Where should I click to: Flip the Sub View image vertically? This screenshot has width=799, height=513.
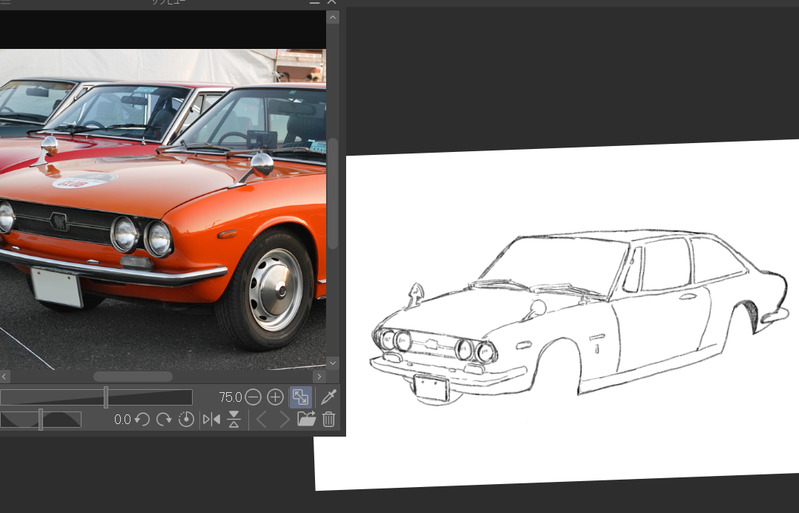click(234, 419)
